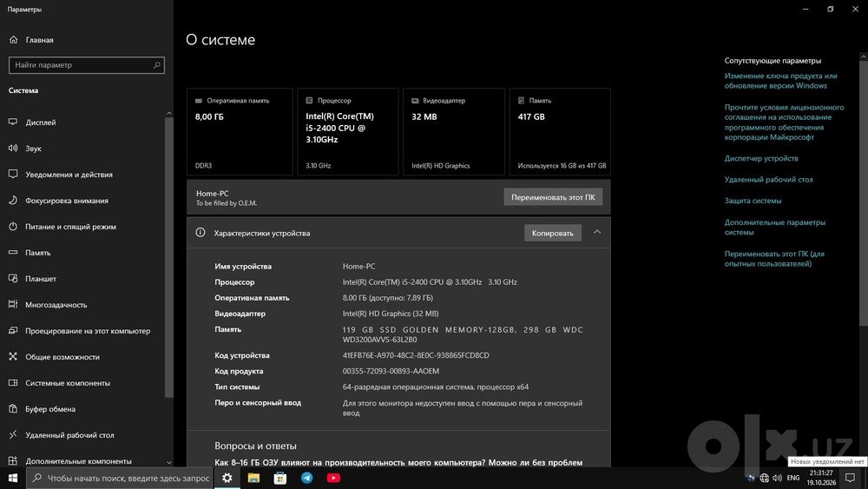Click product code 00355-72093-00893-AAOEM

click(x=391, y=371)
